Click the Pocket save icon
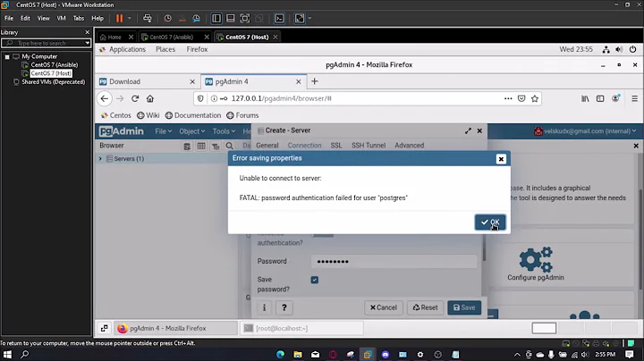644x361 pixels. click(x=521, y=98)
